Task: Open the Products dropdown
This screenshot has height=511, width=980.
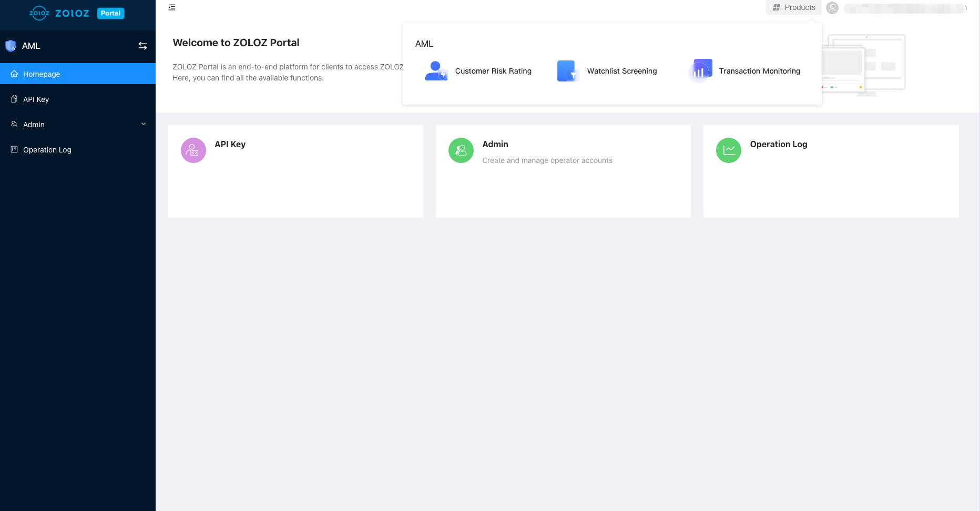Action: click(x=794, y=7)
